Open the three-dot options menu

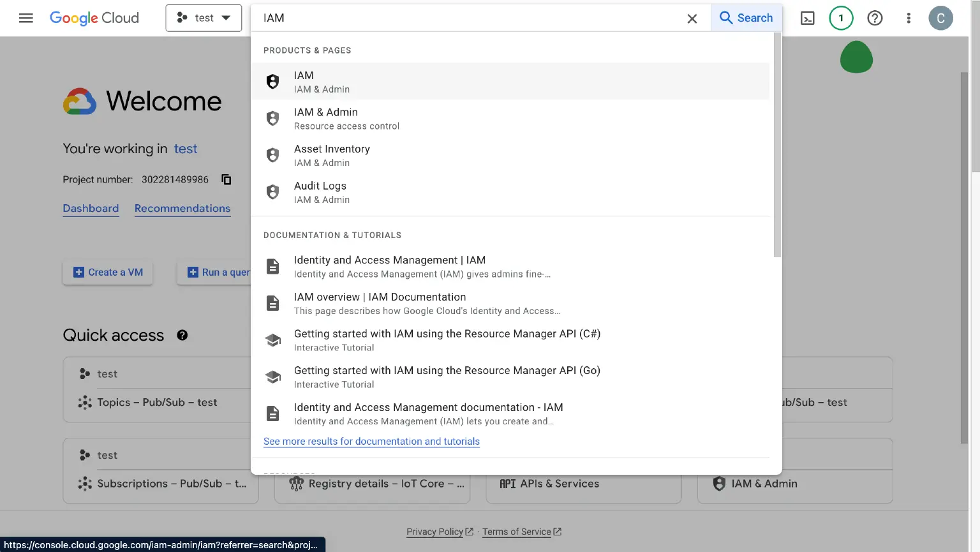pyautogui.click(x=909, y=18)
